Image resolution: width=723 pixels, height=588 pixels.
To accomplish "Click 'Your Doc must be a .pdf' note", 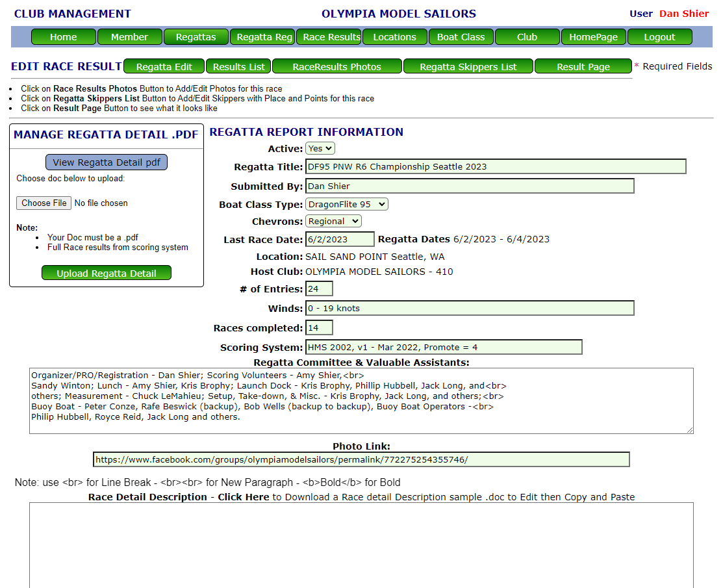I will click(x=93, y=238).
